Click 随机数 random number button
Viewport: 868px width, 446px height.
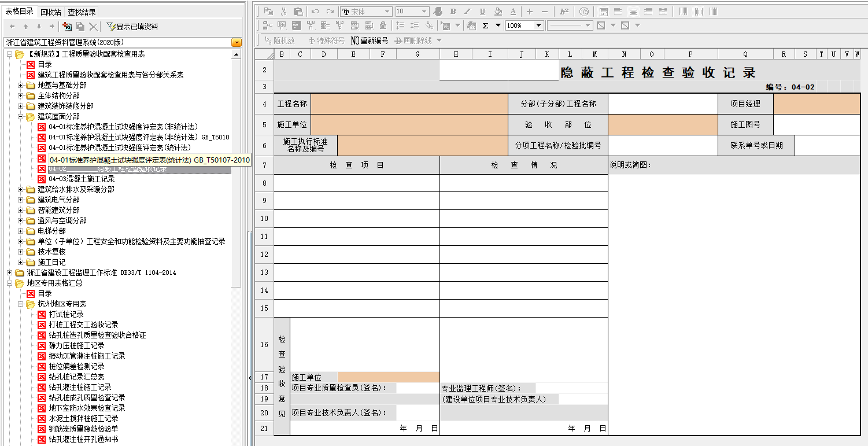pyautogui.click(x=279, y=40)
